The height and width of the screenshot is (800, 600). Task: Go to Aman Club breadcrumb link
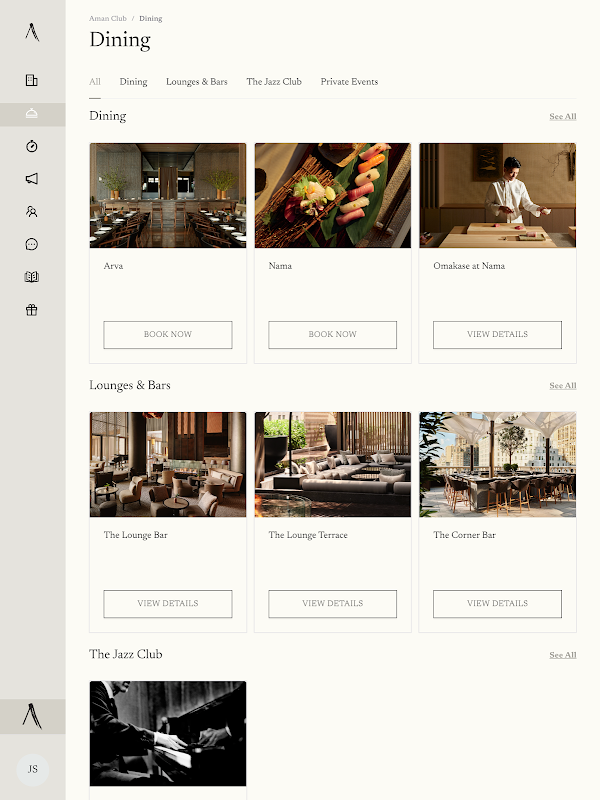click(x=108, y=18)
